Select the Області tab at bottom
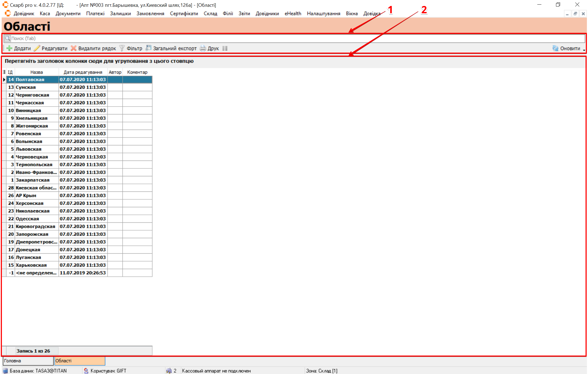The width and height of the screenshot is (588, 374). pyautogui.click(x=80, y=361)
